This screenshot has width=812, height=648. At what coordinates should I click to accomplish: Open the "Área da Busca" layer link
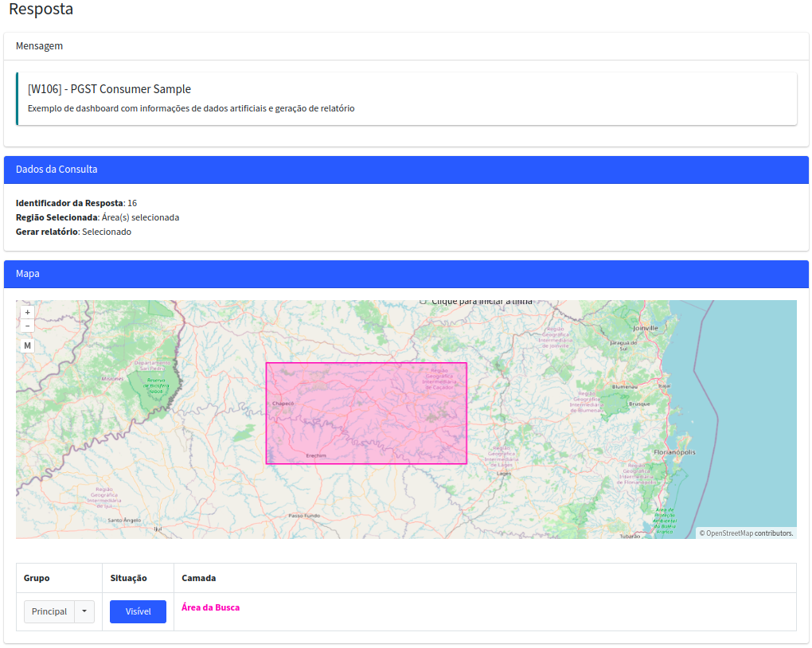point(209,607)
